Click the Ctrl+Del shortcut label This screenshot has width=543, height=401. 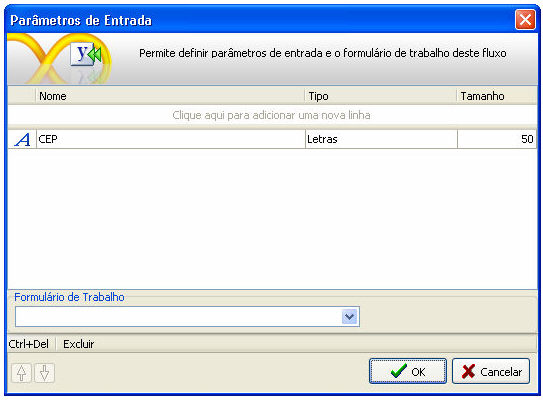pyautogui.click(x=29, y=344)
